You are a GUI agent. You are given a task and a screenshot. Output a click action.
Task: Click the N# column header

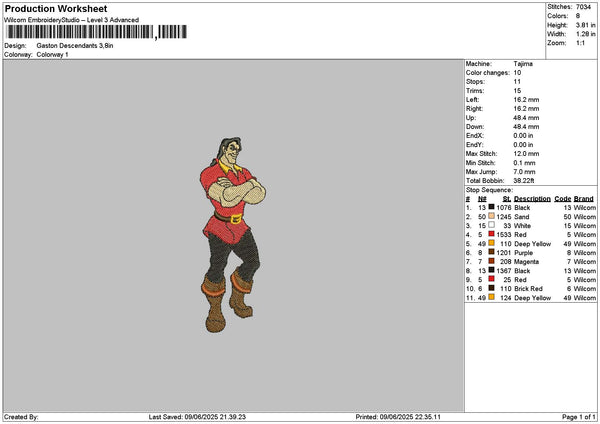pos(482,199)
